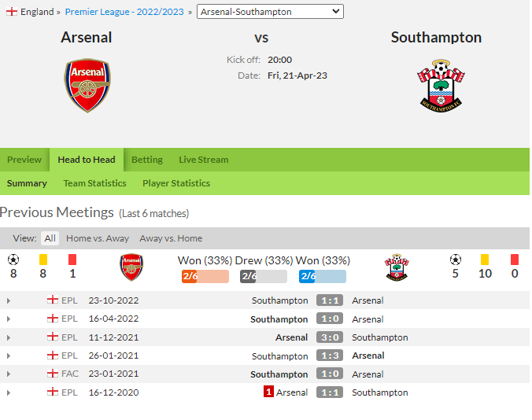
Task: Click the large Southampton club crest
Action: pos(441,86)
